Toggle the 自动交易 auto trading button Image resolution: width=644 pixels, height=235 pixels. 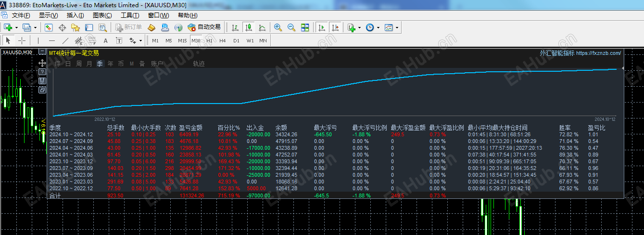(x=204, y=27)
